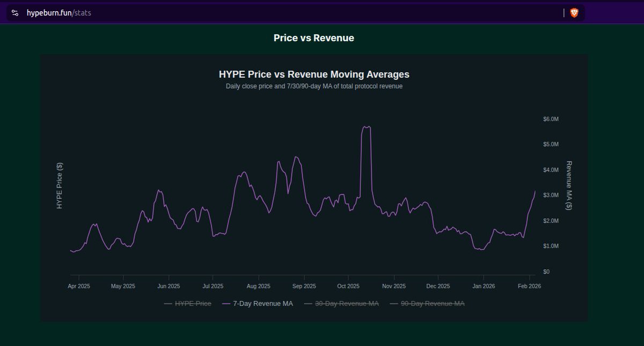Click the Daily close price subtitle text
The width and height of the screenshot is (644, 346).
314,86
